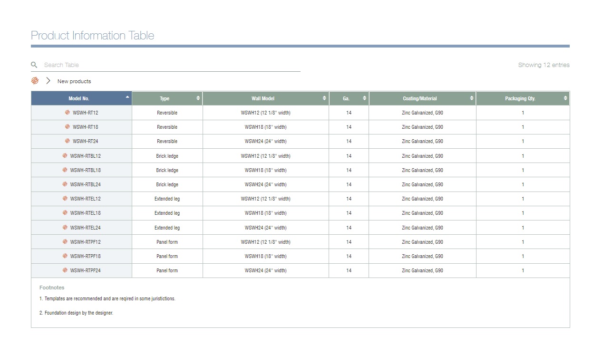Sort table by Model No. column
The height and width of the screenshot is (364, 603).
click(81, 98)
